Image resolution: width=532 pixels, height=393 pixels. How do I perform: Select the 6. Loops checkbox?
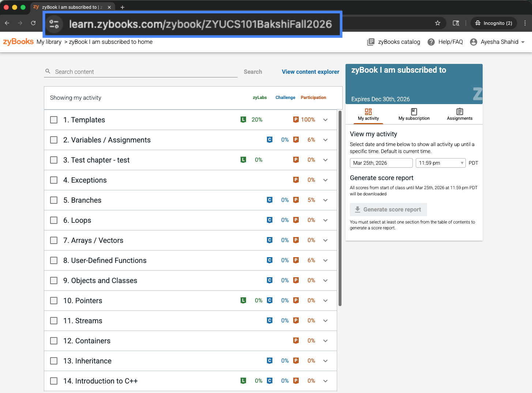[54, 220]
